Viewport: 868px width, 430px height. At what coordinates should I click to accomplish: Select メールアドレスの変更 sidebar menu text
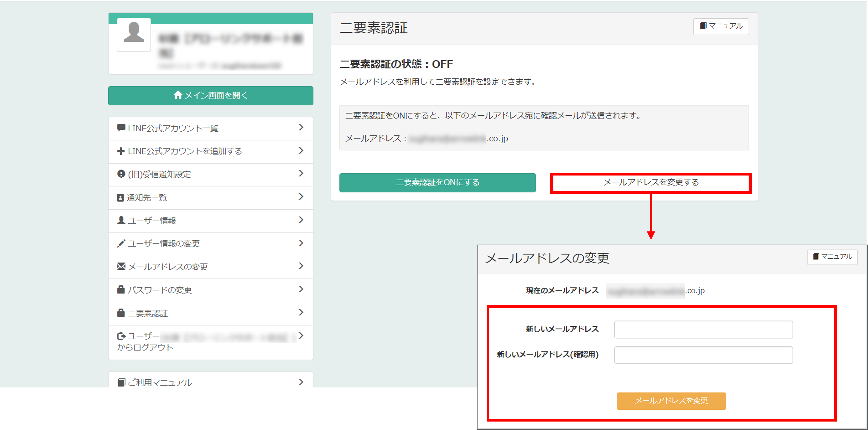point(168,267)
